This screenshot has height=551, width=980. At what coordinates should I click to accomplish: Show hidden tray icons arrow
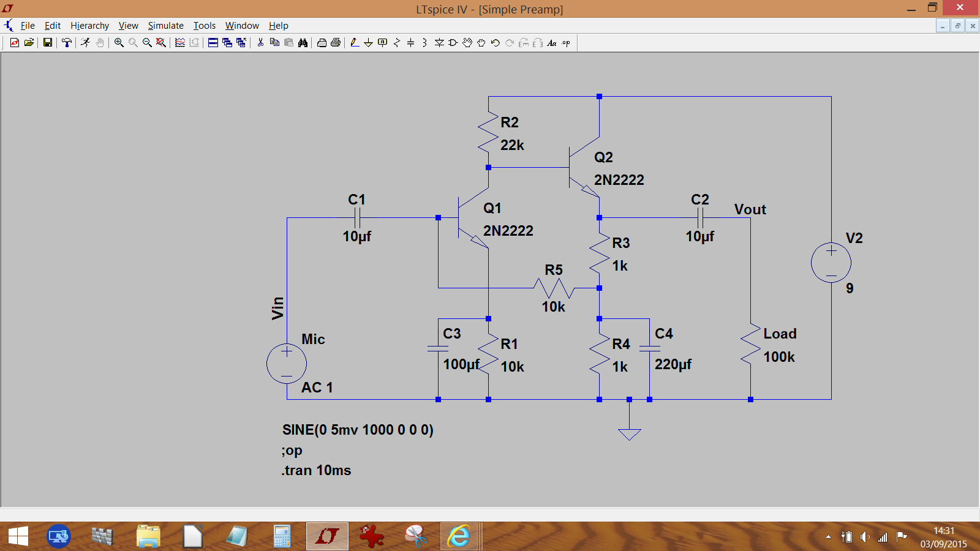tap(828, 537)
